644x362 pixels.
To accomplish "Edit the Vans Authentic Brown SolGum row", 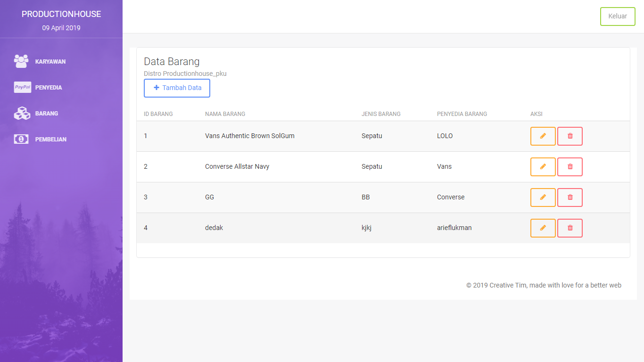I will 543,136.
